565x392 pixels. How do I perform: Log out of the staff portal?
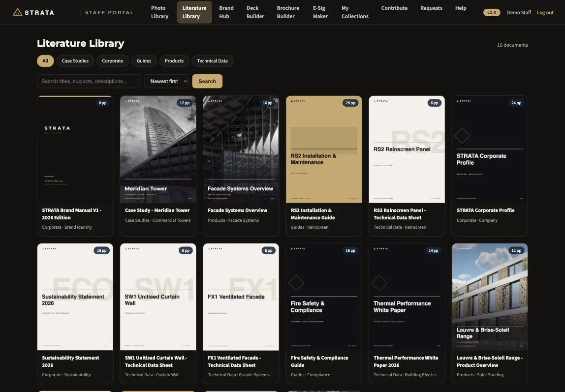(x=545, y=13)
